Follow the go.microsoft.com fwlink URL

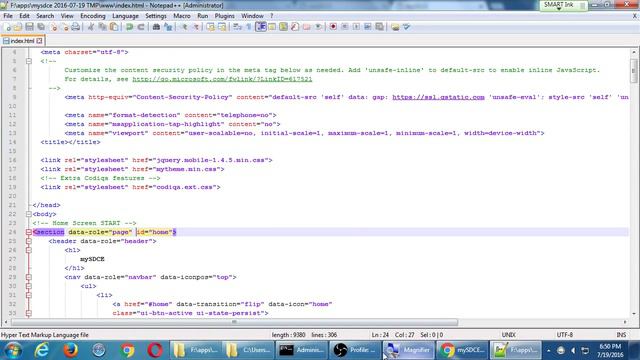pyautogui.click(x=222, y=79)
